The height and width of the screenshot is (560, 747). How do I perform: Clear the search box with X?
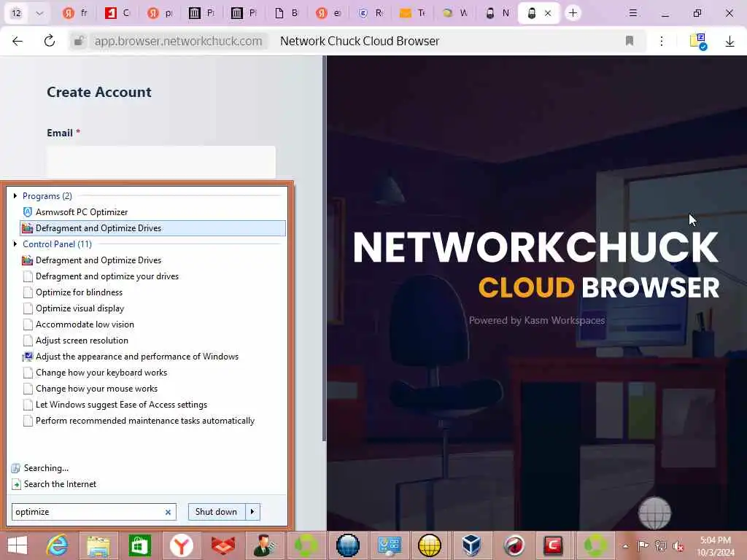168,513
